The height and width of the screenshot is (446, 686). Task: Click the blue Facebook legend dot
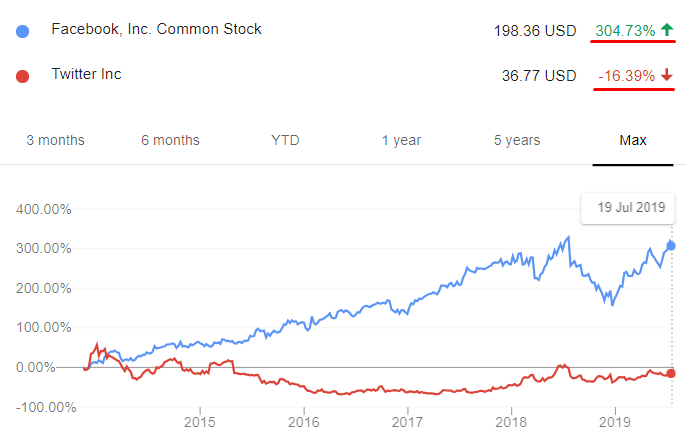pos(22,31)
